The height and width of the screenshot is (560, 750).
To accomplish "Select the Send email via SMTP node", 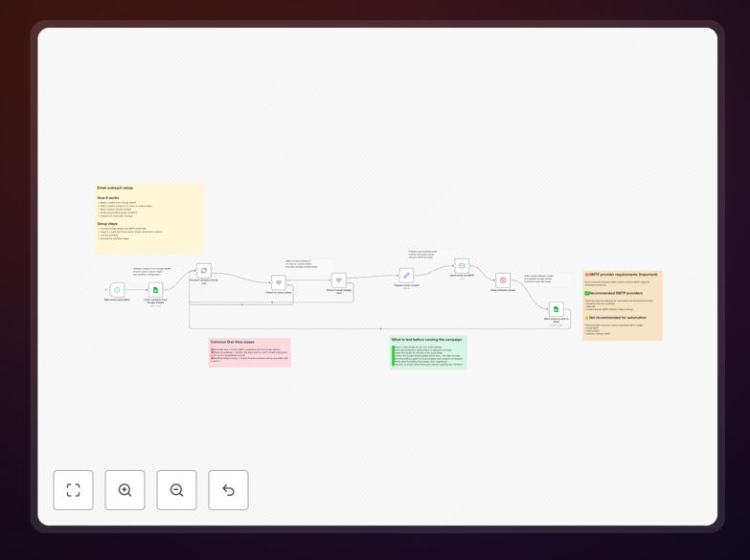I will coord(462,266).
